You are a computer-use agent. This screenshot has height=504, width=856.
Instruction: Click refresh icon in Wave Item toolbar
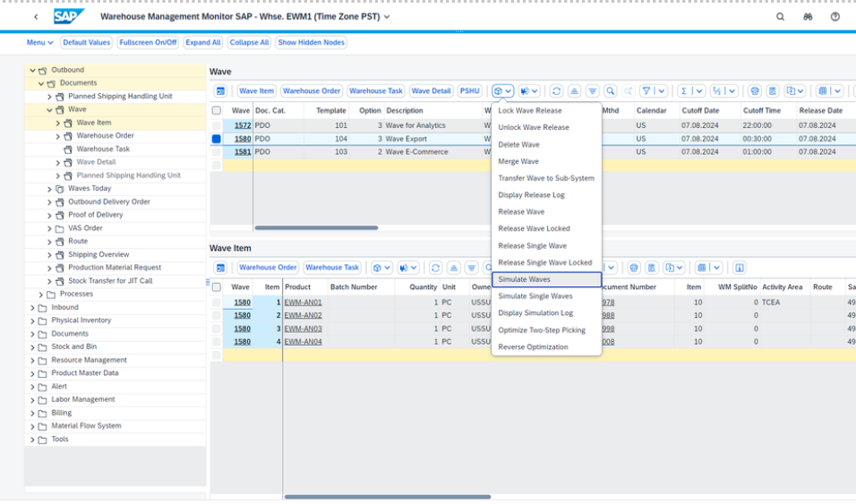(x=435, y=268)
